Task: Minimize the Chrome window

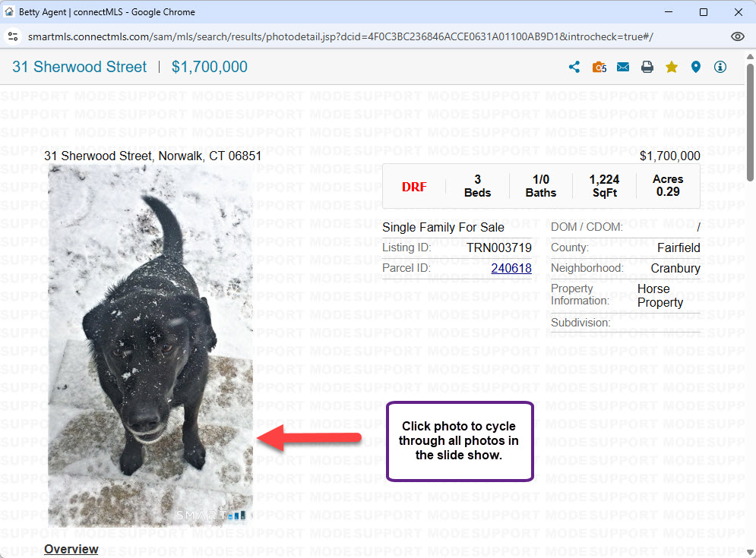Action: point(669,12)
